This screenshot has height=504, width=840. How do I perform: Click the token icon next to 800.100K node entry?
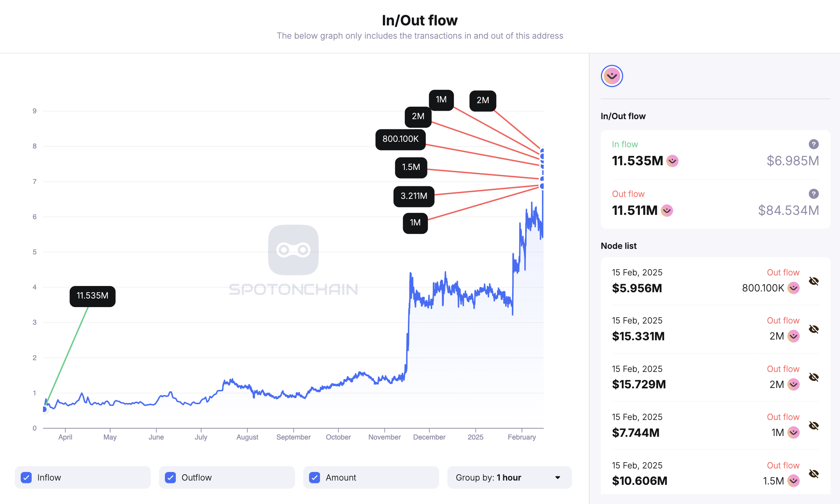(793, 288)
